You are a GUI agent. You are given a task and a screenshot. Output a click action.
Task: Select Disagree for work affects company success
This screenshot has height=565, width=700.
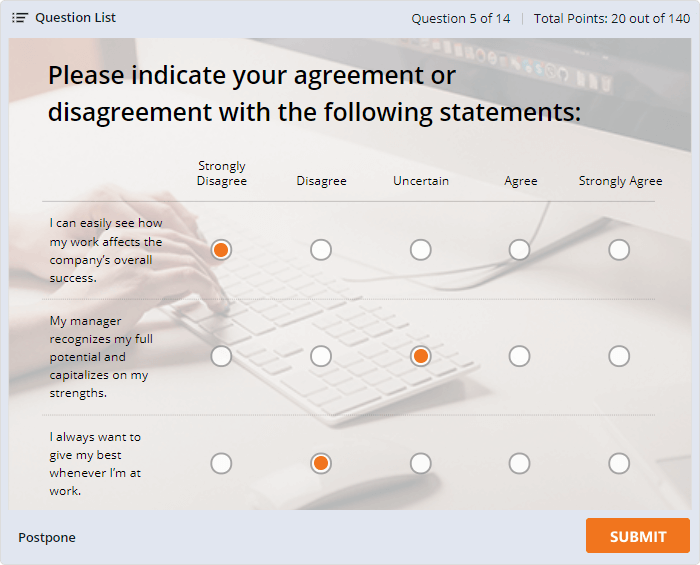321,249
